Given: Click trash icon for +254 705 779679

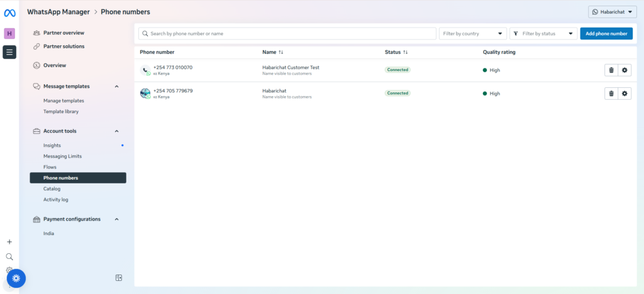Looking at the screenshot, I should click(611, 94).
